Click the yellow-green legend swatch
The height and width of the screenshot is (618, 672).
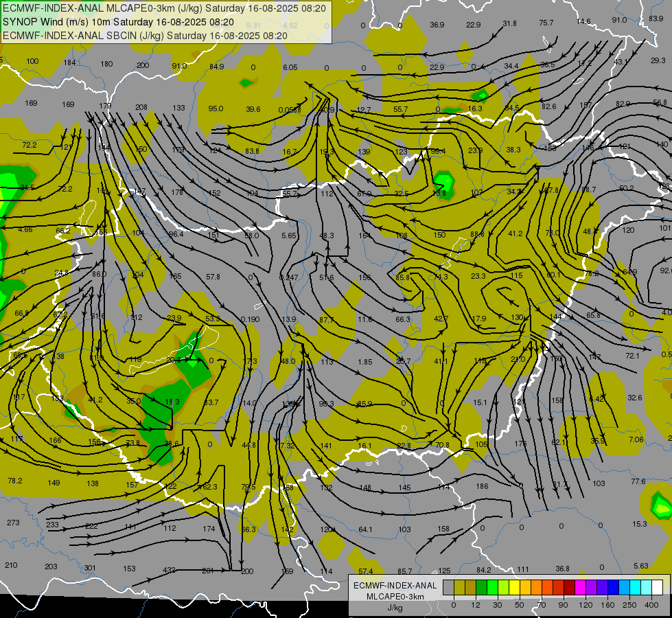click(504, 588)
